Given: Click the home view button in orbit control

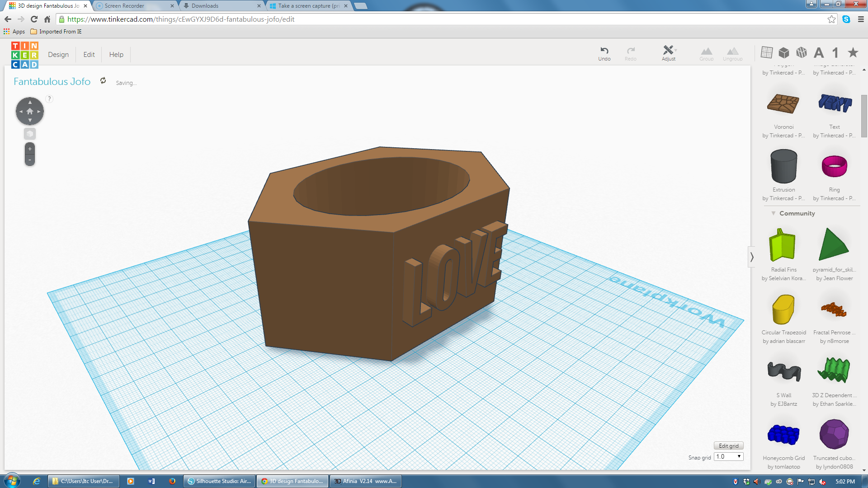Looking at the screenshot, I should [x=30, y=111].
